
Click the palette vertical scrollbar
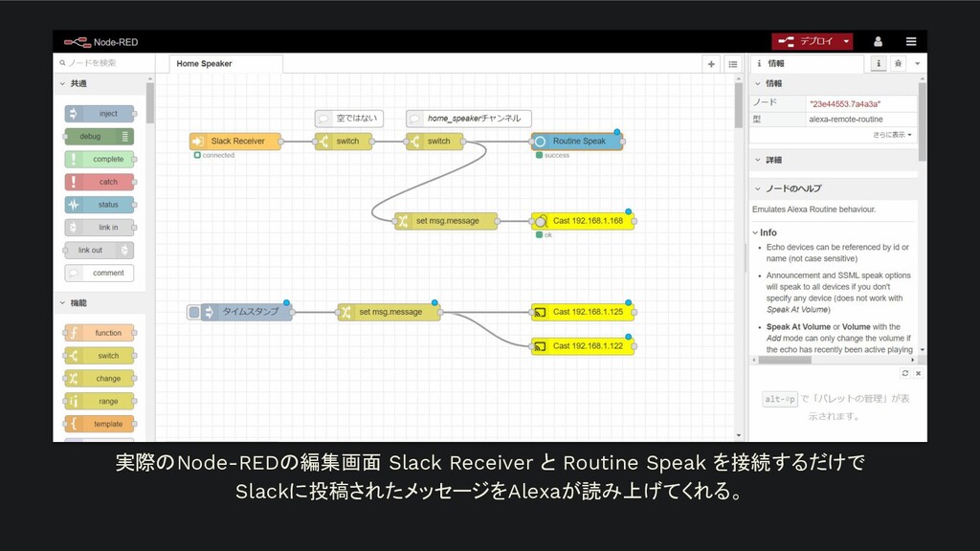150,102
